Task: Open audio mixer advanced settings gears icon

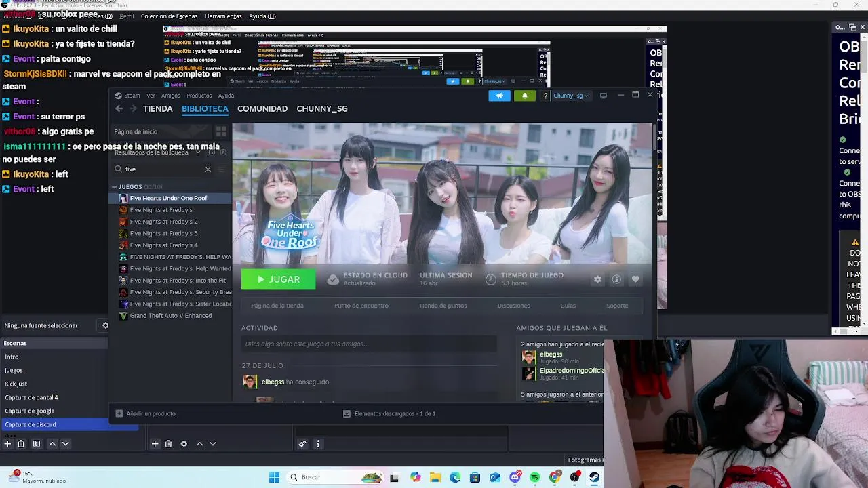Action: pyautogui.click(x=302, y=444)
